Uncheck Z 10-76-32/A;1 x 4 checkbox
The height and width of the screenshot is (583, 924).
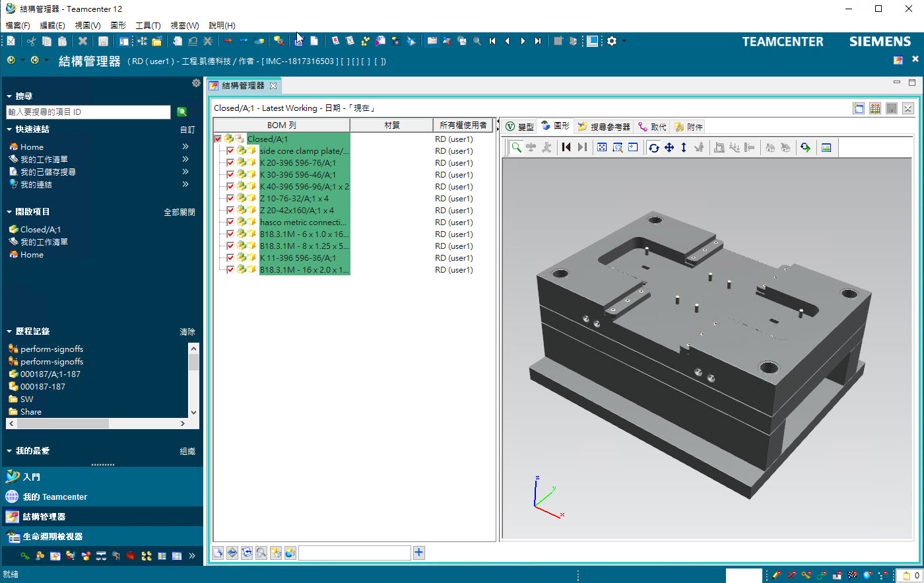point(230,199)
